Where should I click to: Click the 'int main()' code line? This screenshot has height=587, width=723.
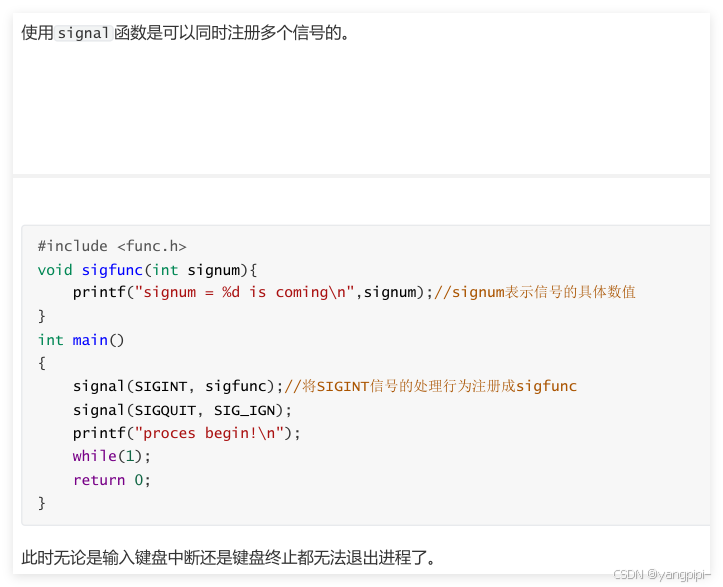click(81, 340)
